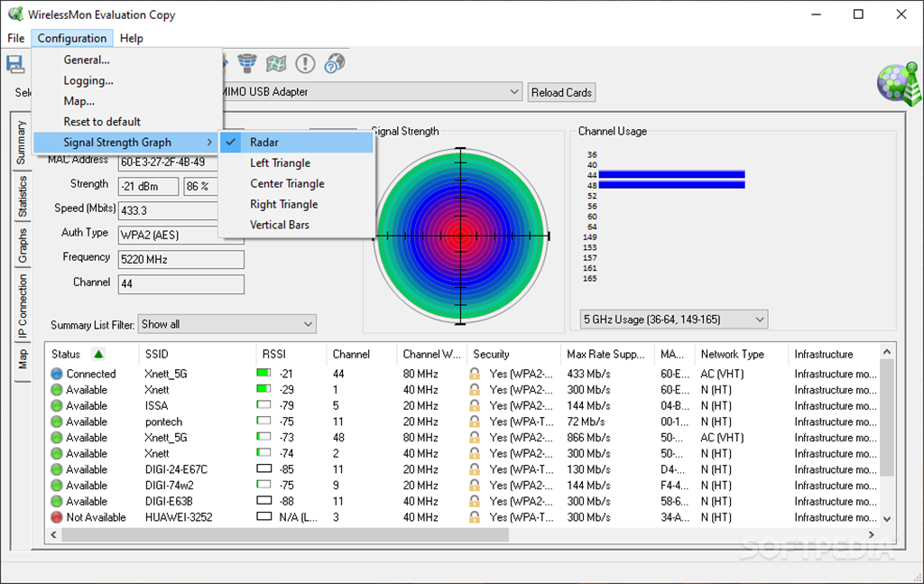Switch to the IP Connection side tab
924x584 pixels.
[22, 306]
